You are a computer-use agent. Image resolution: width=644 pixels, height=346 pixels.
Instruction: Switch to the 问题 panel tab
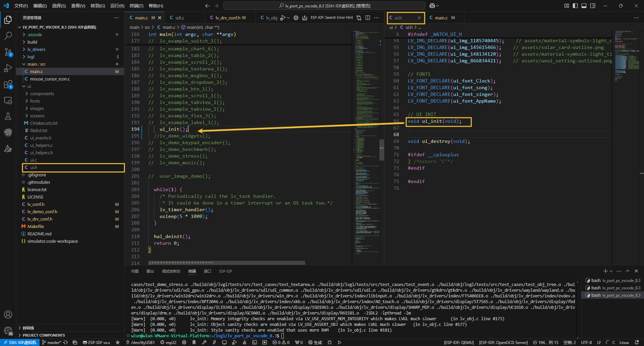(x=135, y=271)
